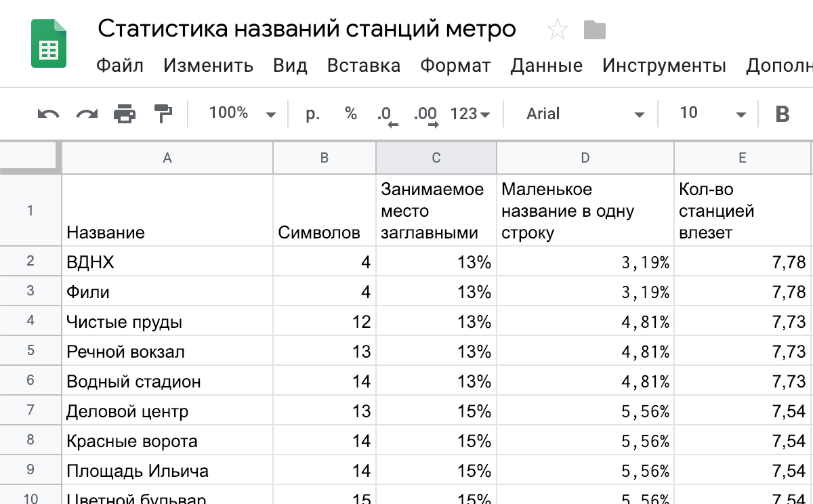The width and height of the screenshot is (813, 504).
Task: Open the 100% zoom dropdown
Action: 242,114
